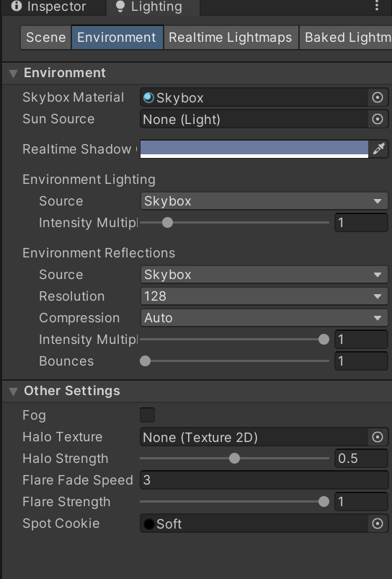392x579 pixels.
Task: Select the Environment tab
Action: pyautogui.click(x=117, y=37)
